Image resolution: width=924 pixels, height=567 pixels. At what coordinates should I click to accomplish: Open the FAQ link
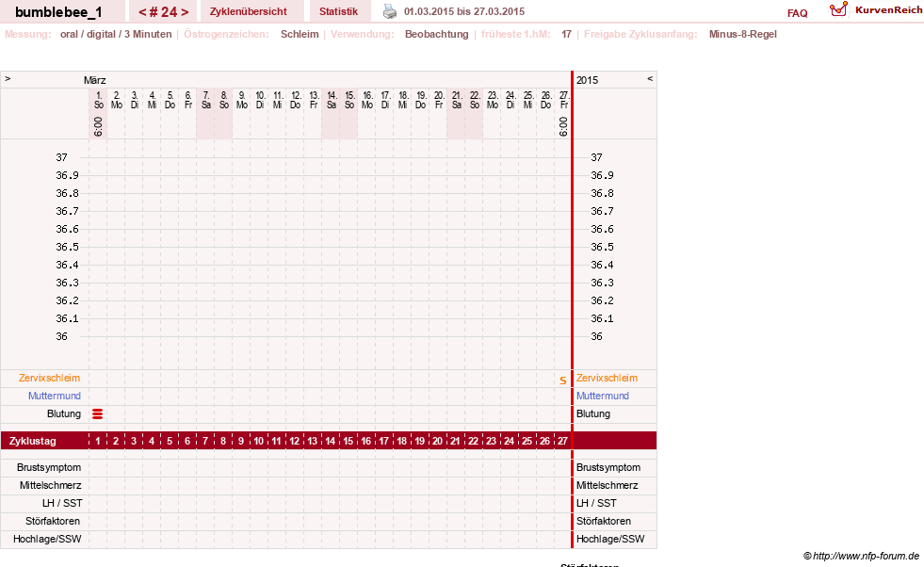pos(797,13)
